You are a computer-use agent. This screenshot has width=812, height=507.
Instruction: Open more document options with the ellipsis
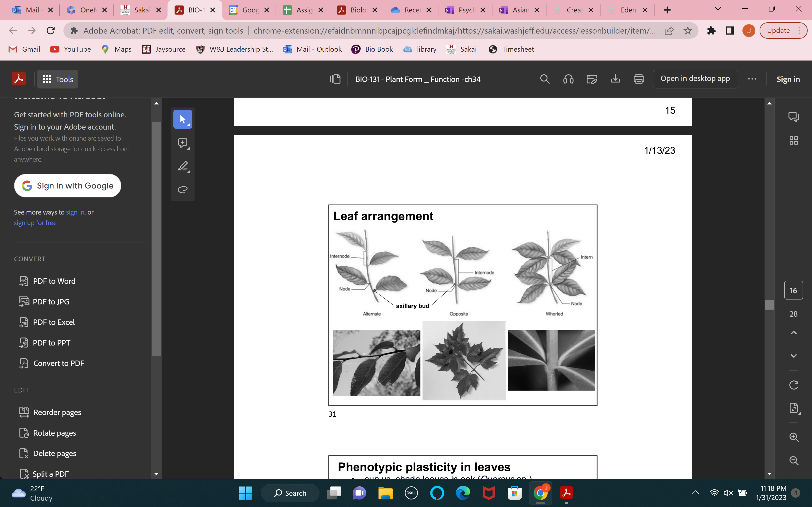pyautogui.click(x=752, y=79)
